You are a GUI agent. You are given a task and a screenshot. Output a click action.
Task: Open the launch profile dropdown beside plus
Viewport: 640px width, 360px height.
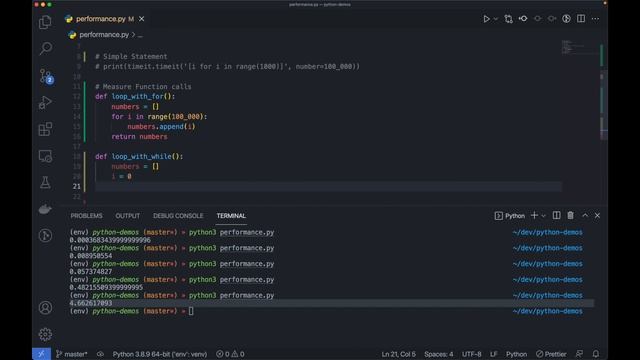(543, 216)
